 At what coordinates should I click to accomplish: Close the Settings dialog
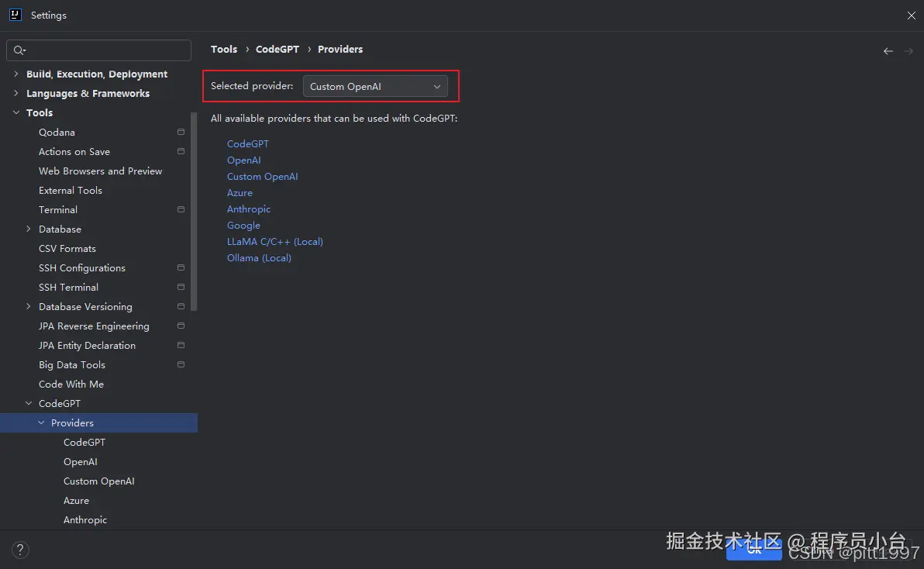911,16
